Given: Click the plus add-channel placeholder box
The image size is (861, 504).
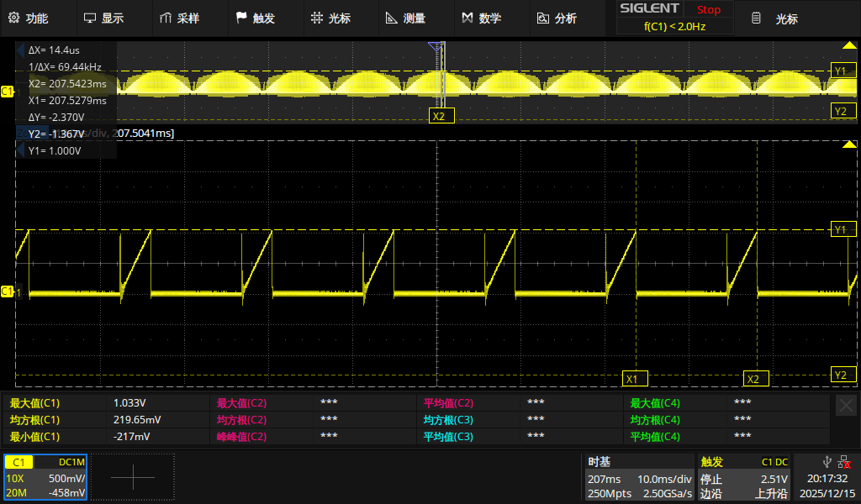Looking at the screenshot, I should click(133, 477).
